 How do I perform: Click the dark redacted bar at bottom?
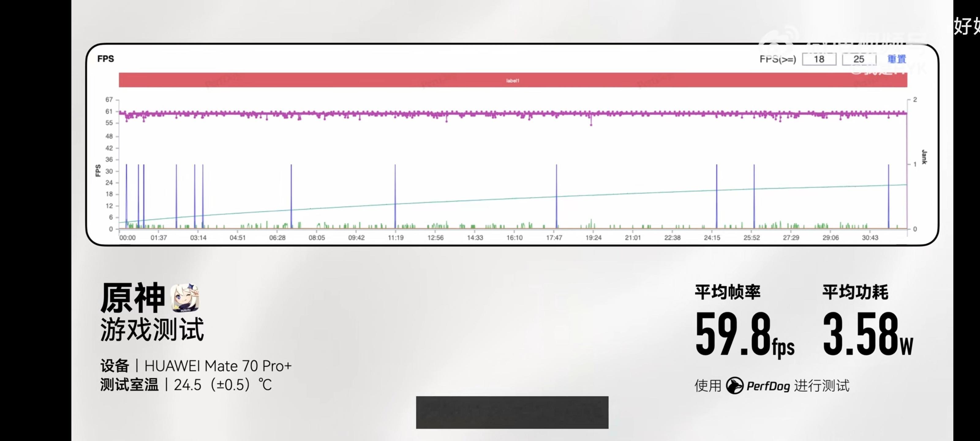(512, 413)
